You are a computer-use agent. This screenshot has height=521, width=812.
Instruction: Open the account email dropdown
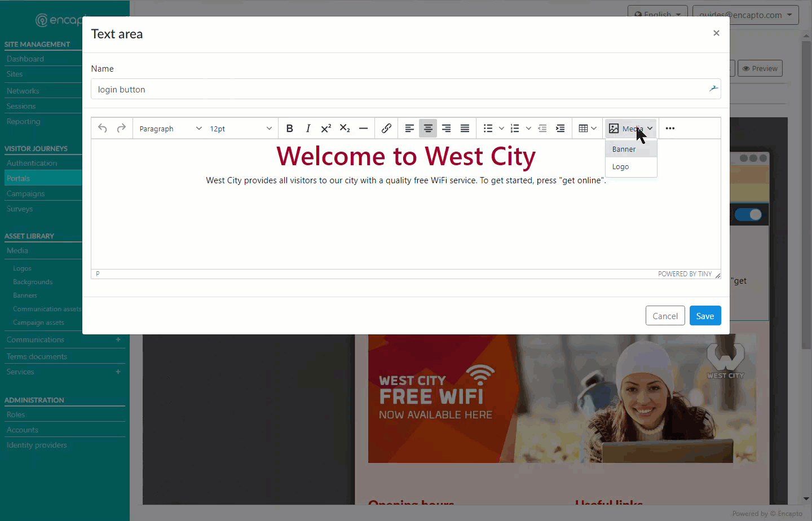[745, 15]
